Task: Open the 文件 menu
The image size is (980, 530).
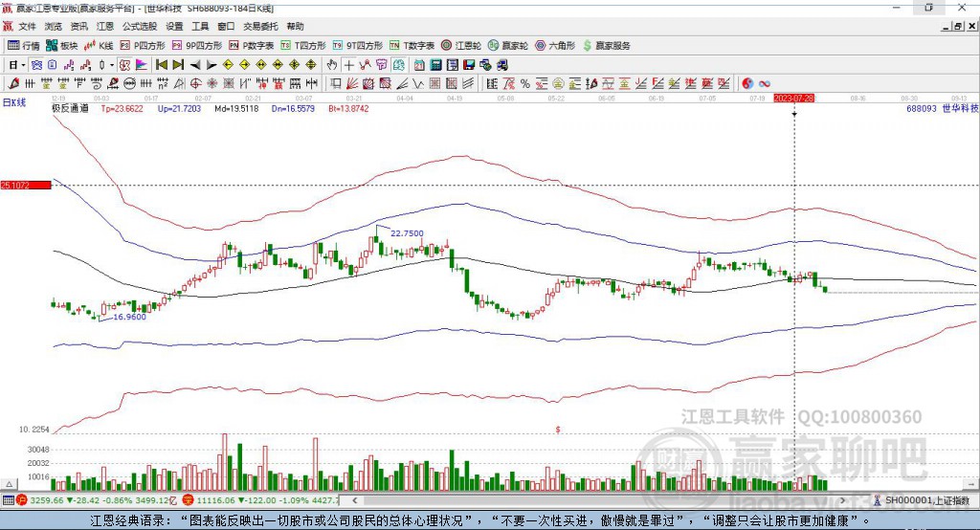Action: pos(27,26)
